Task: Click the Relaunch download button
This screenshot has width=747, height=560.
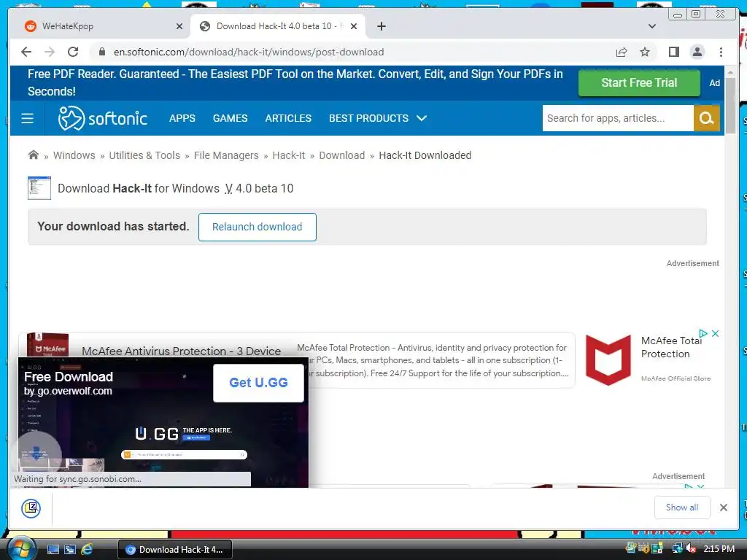Action: click(258, 227)
